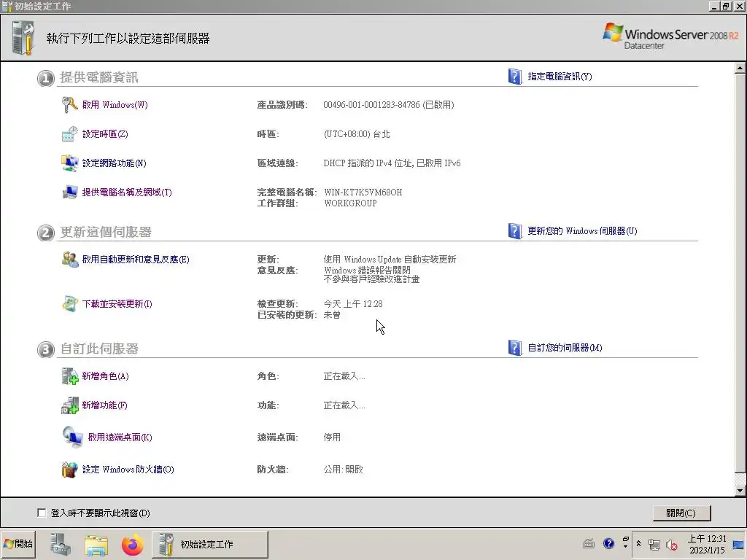The height and width of the screenshot is (560, 747).
Task: Click the 啟用遠端桌面 remote desktop icon
Action: (72, 437)
